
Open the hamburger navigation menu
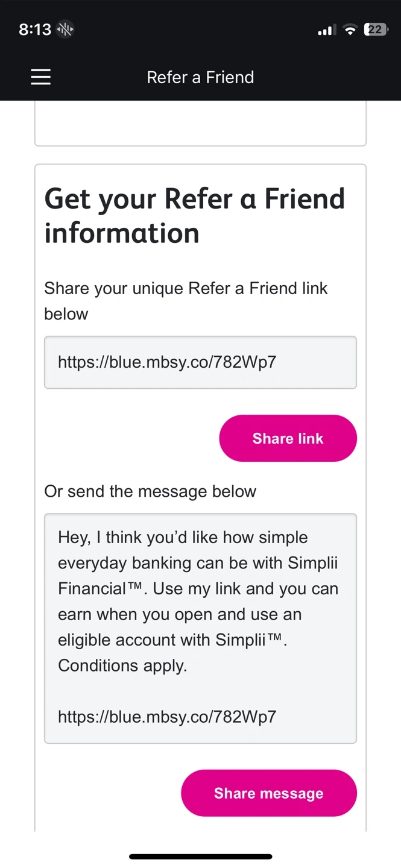pos(40,77)
